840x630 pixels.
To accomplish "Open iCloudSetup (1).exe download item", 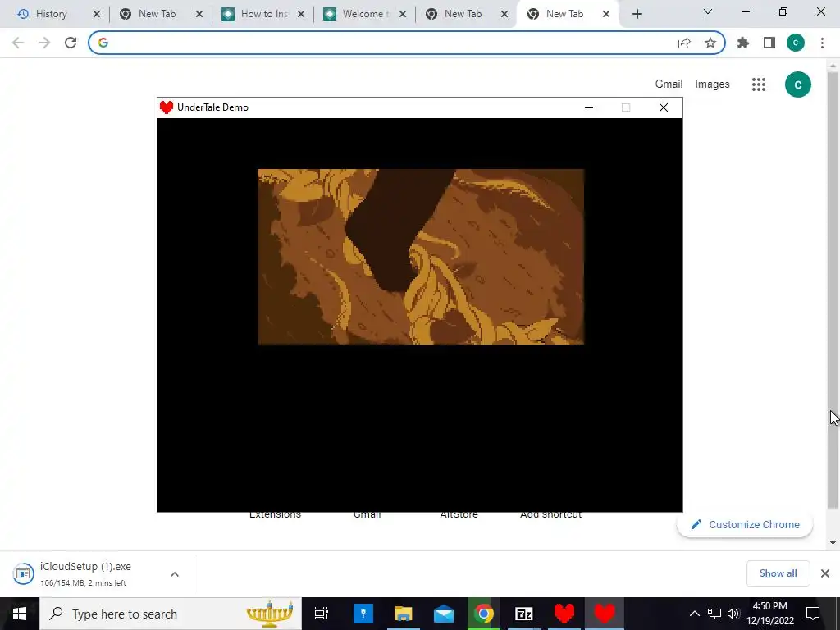I will (85, 573).
